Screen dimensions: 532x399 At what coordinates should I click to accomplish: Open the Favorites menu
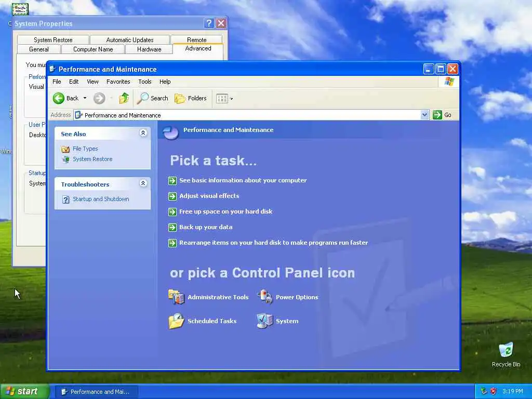click(x=118, y=82)
